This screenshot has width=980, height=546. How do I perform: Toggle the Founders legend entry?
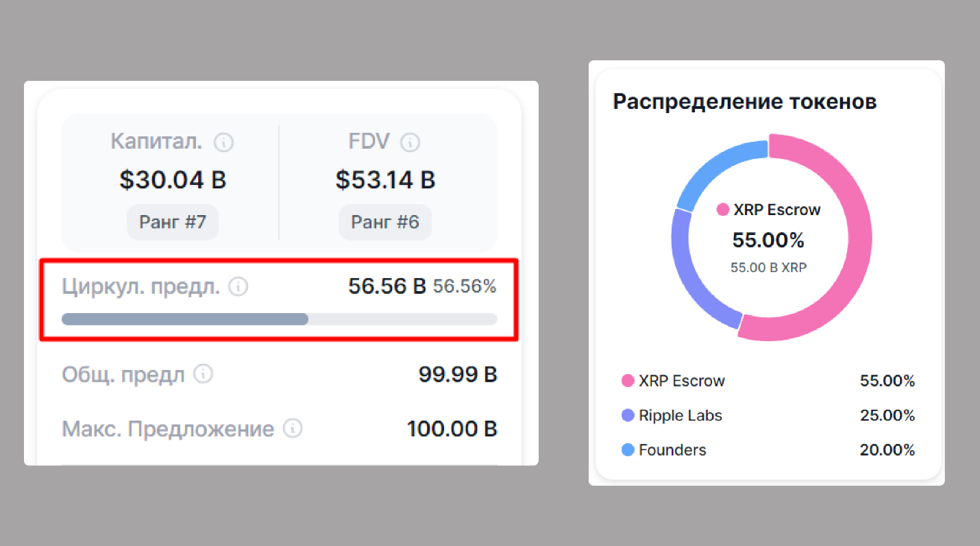point(672,450)
